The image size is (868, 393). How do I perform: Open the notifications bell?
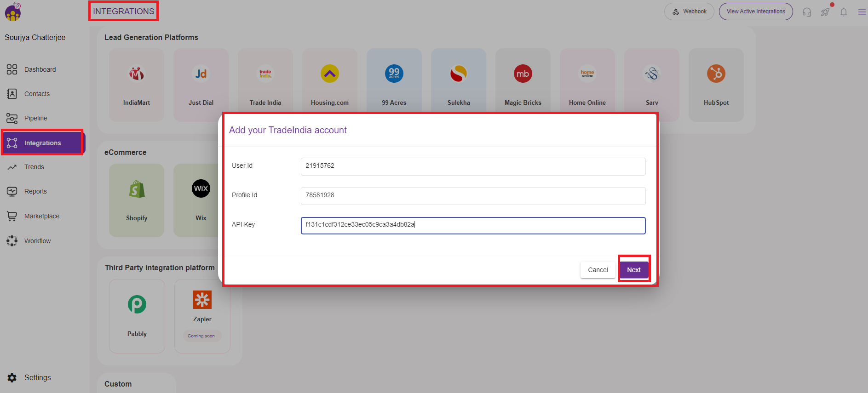pos(844,12)
